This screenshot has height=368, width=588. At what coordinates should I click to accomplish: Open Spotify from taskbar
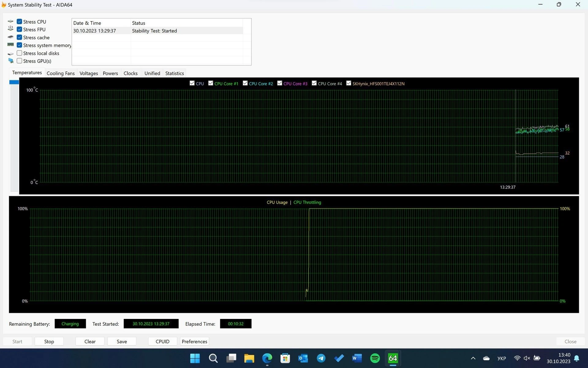tap(375, 358)
